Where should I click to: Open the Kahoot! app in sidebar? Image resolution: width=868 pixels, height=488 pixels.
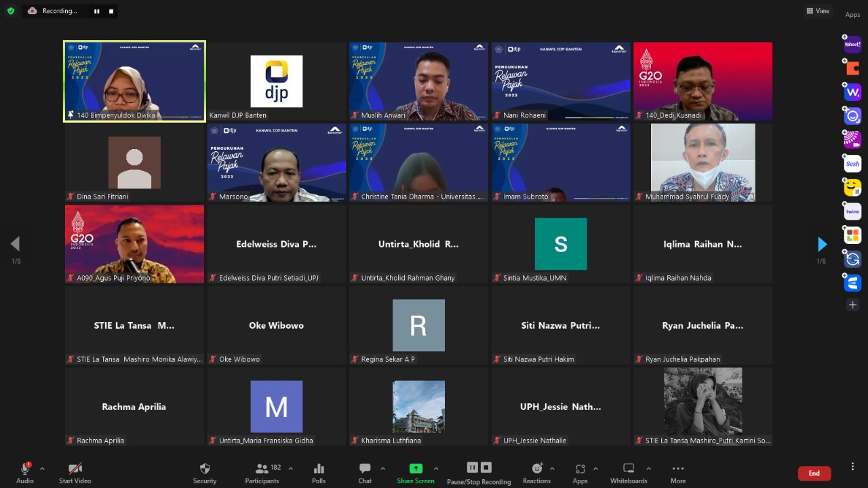[x=852, y=45]
